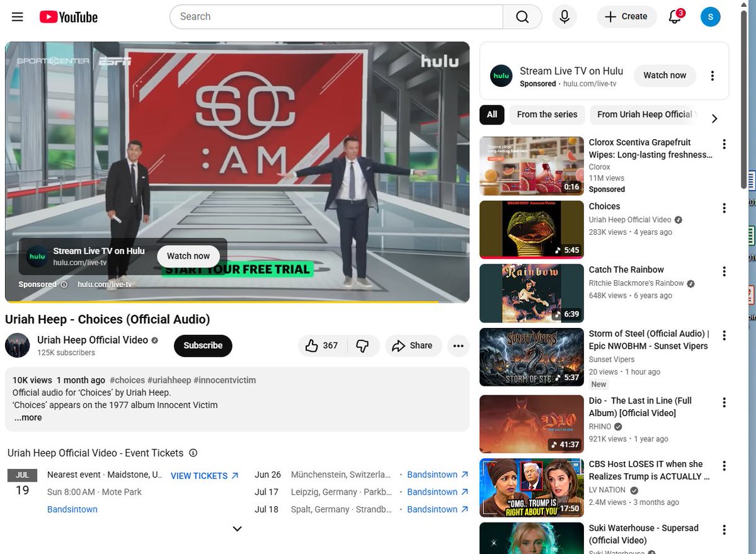The image size is (756, 554).
Task: Start a voice search with the microphone icon
Action: click(564, 17)
